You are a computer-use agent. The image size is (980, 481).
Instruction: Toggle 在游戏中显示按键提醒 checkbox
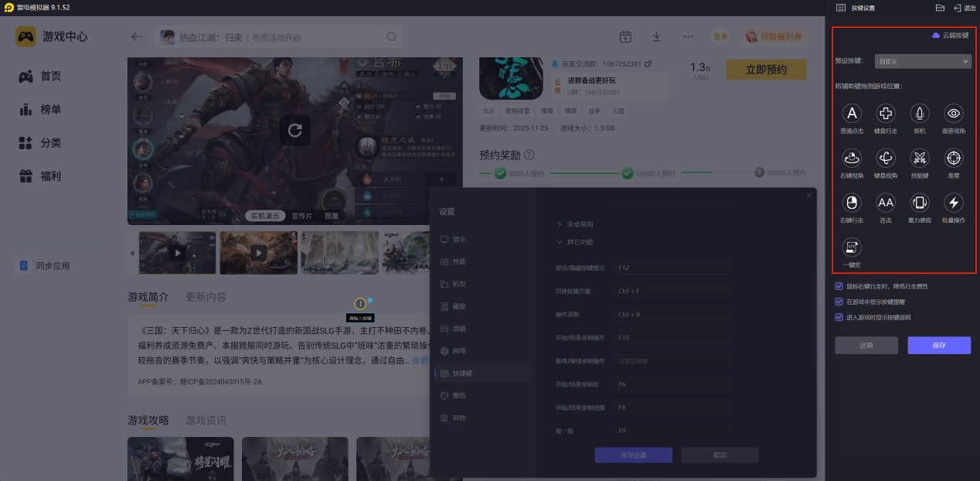(x=839, y=302)
